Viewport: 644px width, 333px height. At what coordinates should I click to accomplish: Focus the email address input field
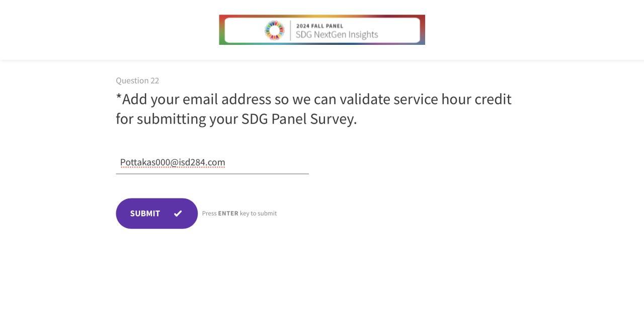[x=212, y=162]
